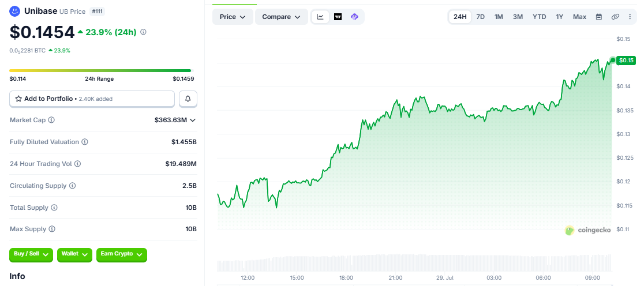Show Market Cap info tooltip icon
This screenshot has height=286, width=644.
pyautogui.click(x=51, y=121)
